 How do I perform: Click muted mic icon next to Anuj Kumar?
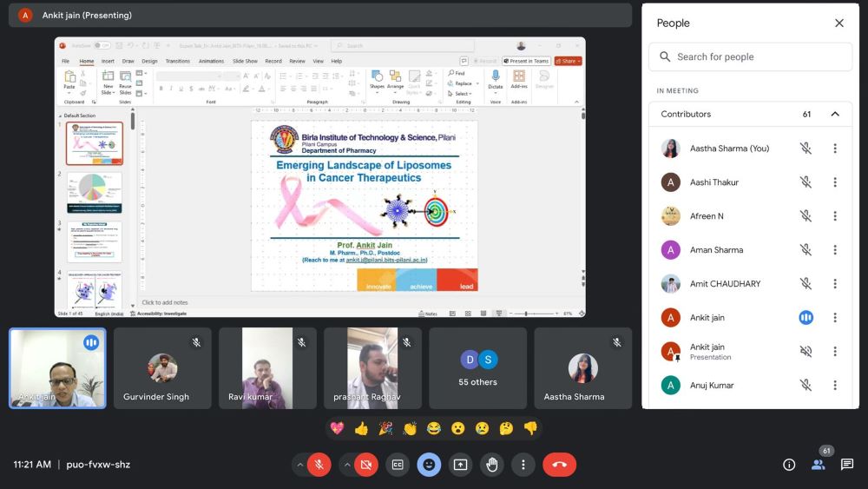point(806,385)
